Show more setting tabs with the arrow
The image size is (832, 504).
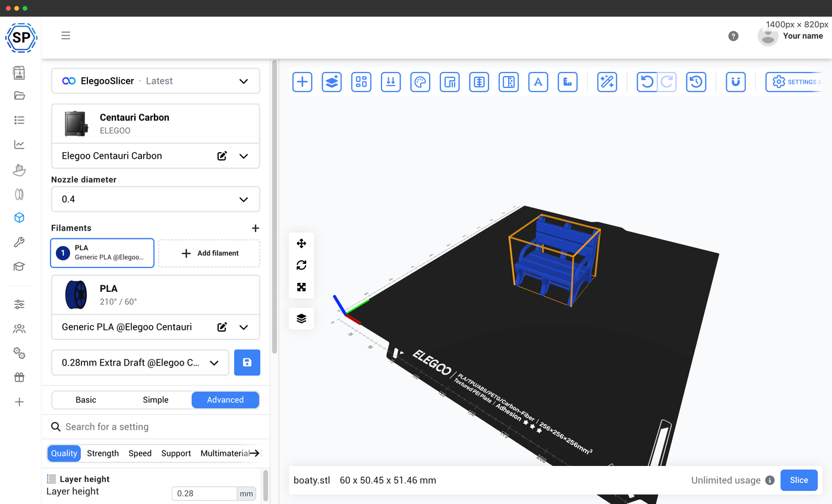(x=254, y=453)
